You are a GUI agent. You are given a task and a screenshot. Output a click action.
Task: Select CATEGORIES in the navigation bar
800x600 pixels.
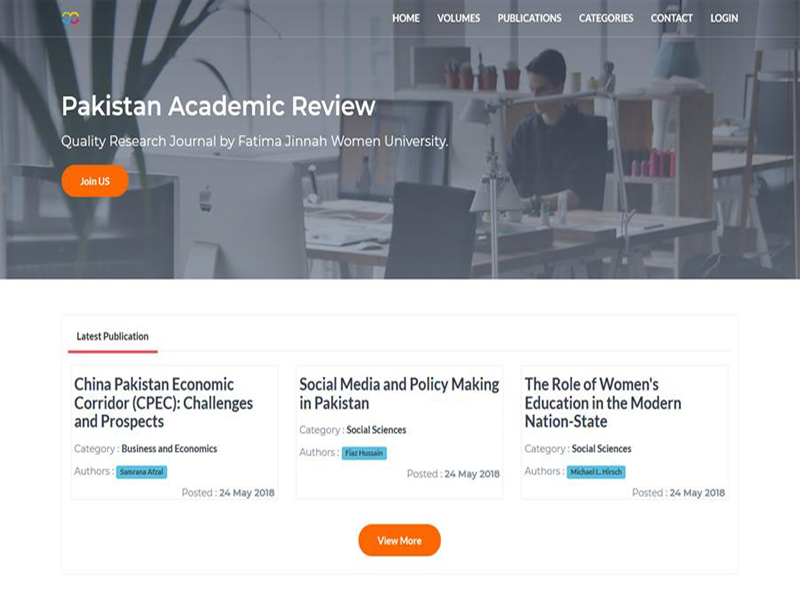pyautogui.click(x=606, y=18)
